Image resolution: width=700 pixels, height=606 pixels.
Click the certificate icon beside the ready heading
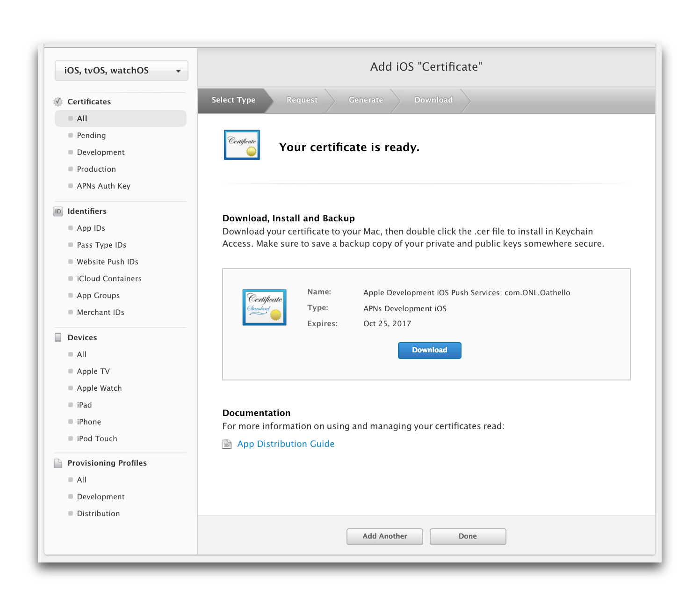click(242, 145)
